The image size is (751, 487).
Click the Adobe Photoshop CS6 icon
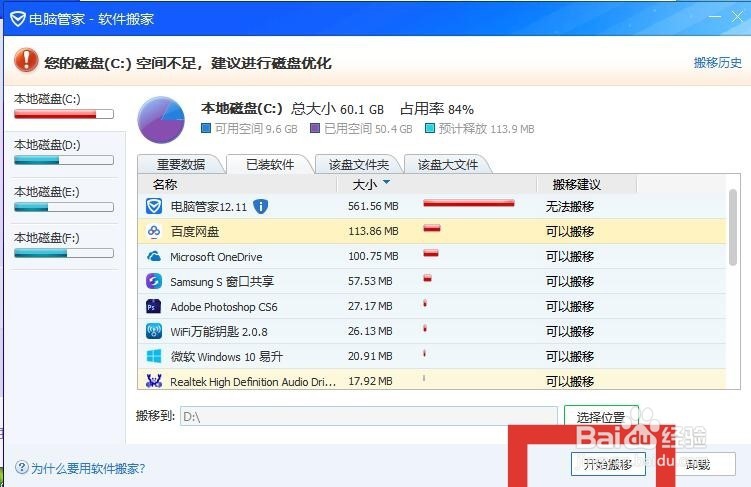154,306
